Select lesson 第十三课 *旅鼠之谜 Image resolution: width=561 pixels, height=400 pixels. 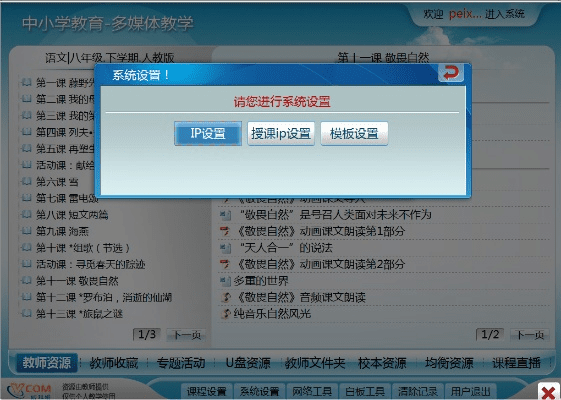pos(79,314)
